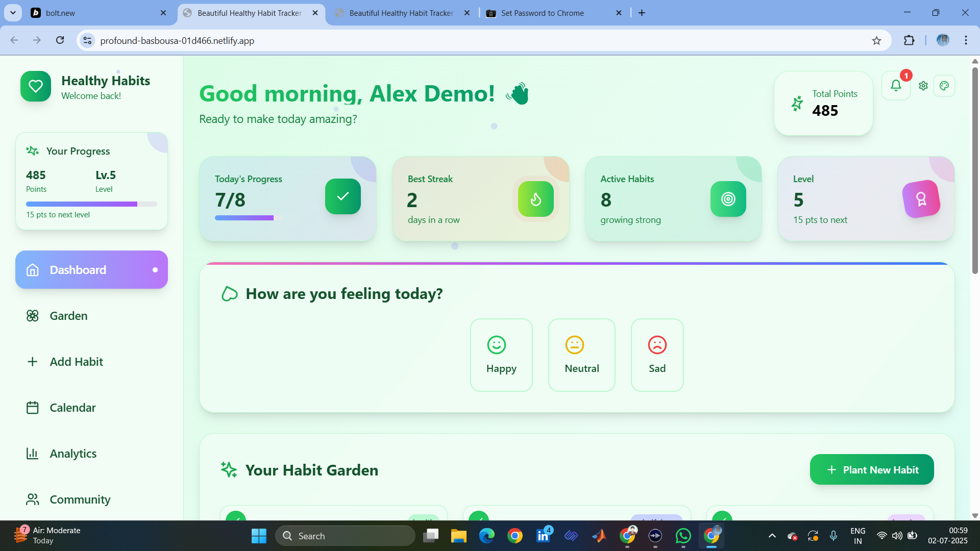Open Chrome tab search dropdown arrow
Viewport: 980px width, 551px height.
coord(13,13)
